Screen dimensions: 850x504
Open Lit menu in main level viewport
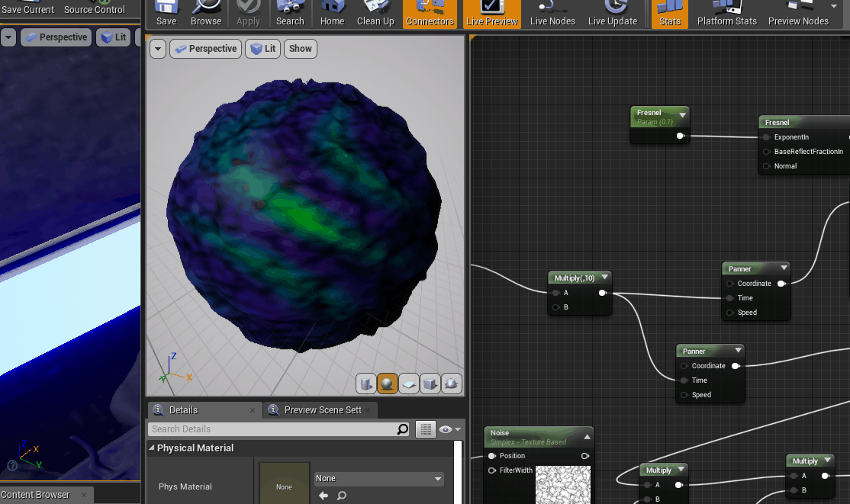[x=113, y=37]
